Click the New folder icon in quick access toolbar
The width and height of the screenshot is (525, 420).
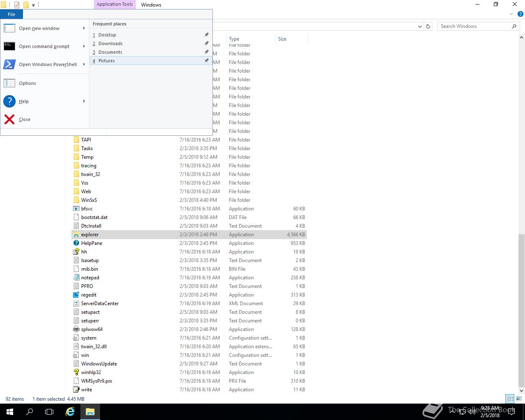[x=26, y=5]
